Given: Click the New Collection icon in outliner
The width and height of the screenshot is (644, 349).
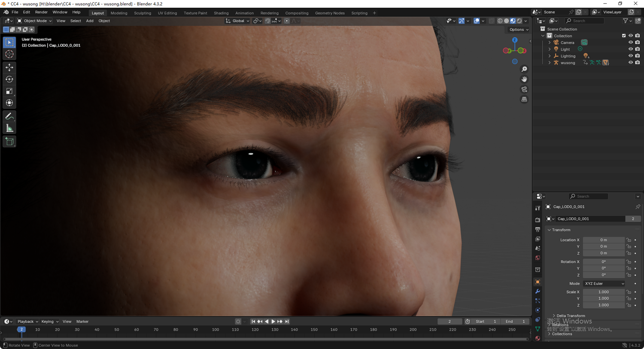Looking at the screenshot, I should 638,21.
